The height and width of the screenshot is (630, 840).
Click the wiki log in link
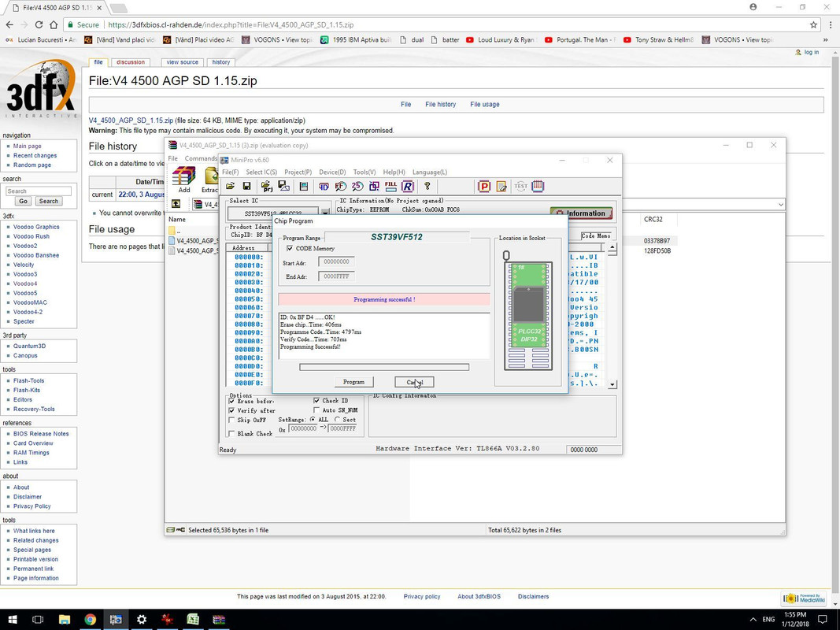tap(811, 53)
